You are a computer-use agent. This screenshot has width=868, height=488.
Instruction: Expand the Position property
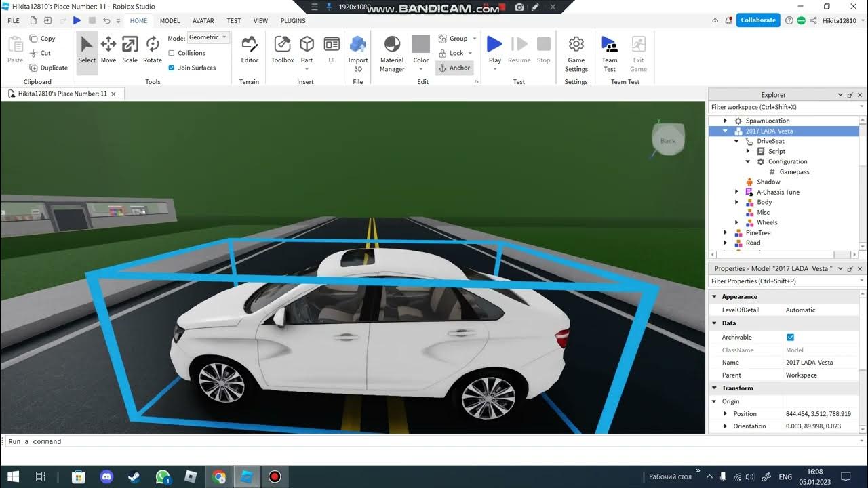pos(726,413)
